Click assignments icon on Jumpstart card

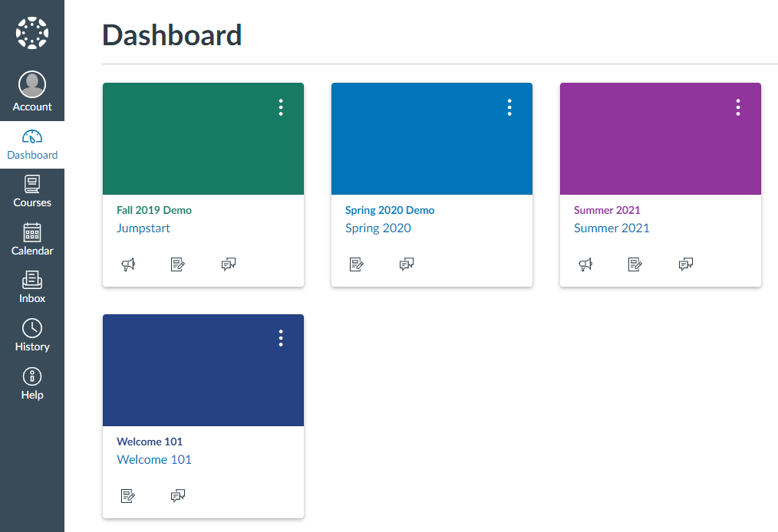click(178, 264)
